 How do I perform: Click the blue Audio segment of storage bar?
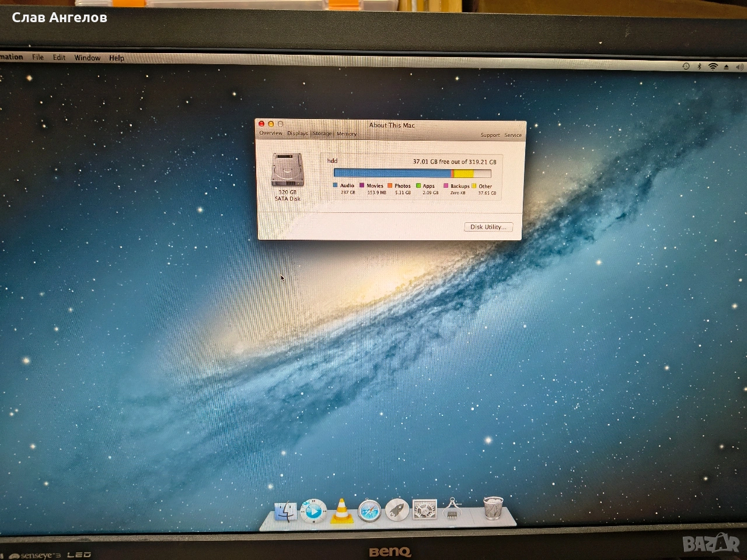(x=391, y=173)
